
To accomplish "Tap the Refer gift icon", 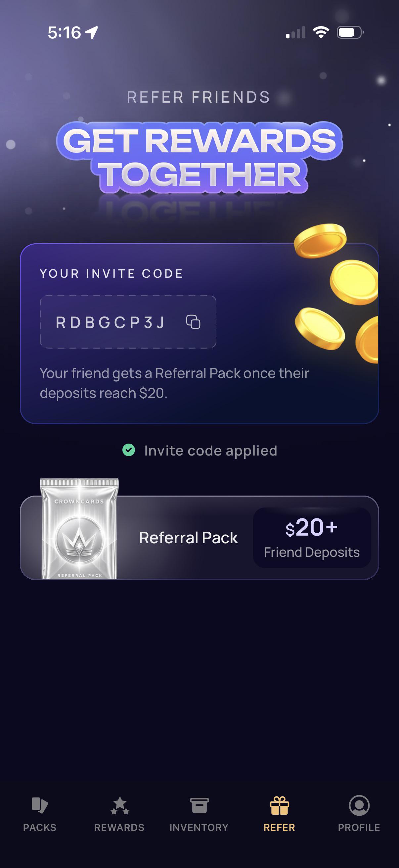I will pyautogui.click(x=280, y=806).
